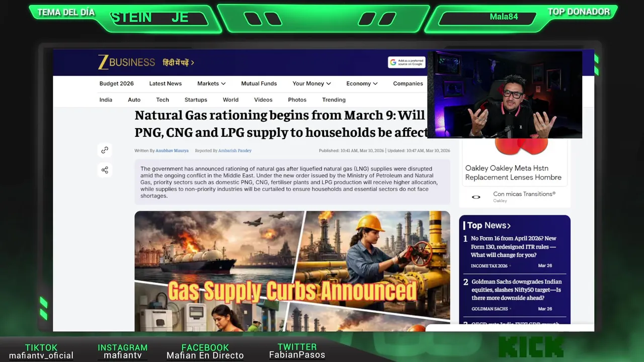This screenshot has width=644, height=362.
Task: Click the Google preferred source badge
Action: pyautogui.click(x=407, y=62)
